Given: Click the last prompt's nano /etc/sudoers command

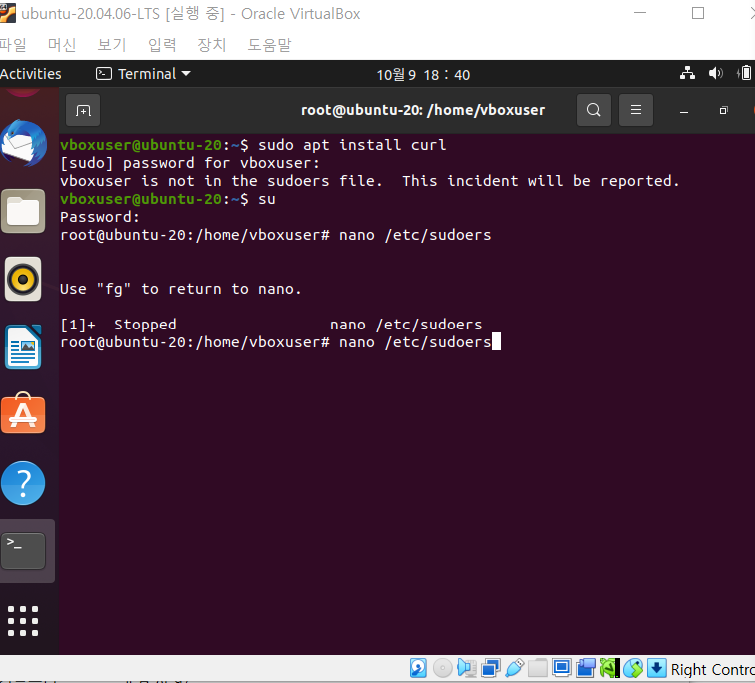Looking at the screenshot, I should pos(415,342).
